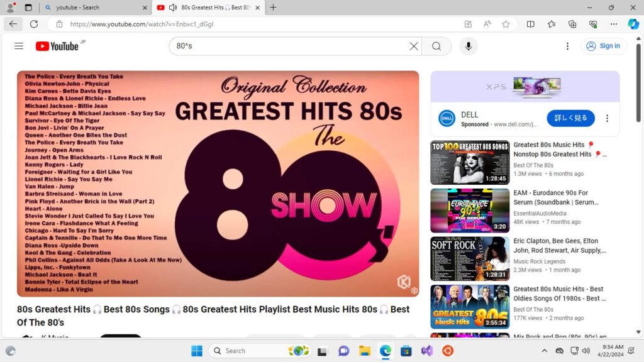Screen dimensions: 644x362
Task: Activate Read aloud icon in address bar
Action: click(487, 25)
